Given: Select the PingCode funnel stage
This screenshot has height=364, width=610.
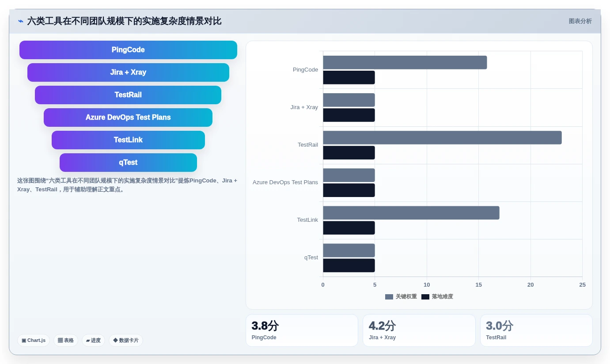Looking at the screenshot, I should tap(128, 50).
